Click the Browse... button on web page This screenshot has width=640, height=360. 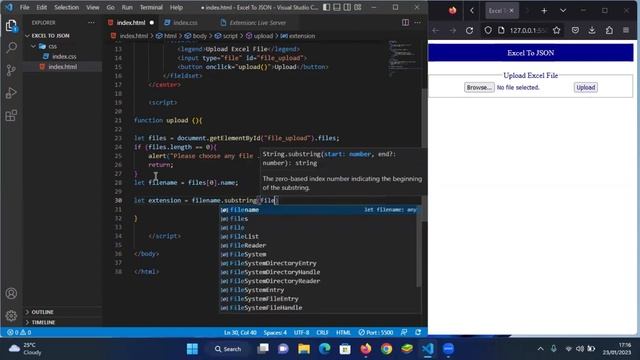479,87
